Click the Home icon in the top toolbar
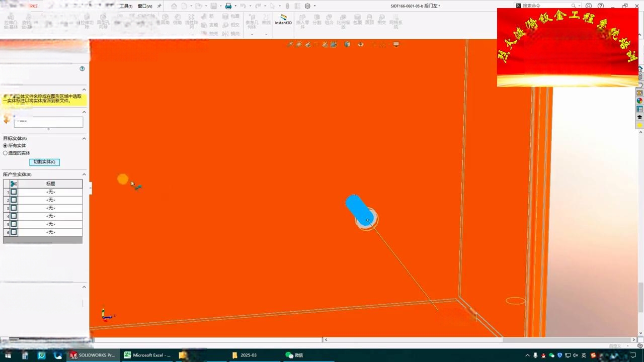 click(x=174, y=6)
